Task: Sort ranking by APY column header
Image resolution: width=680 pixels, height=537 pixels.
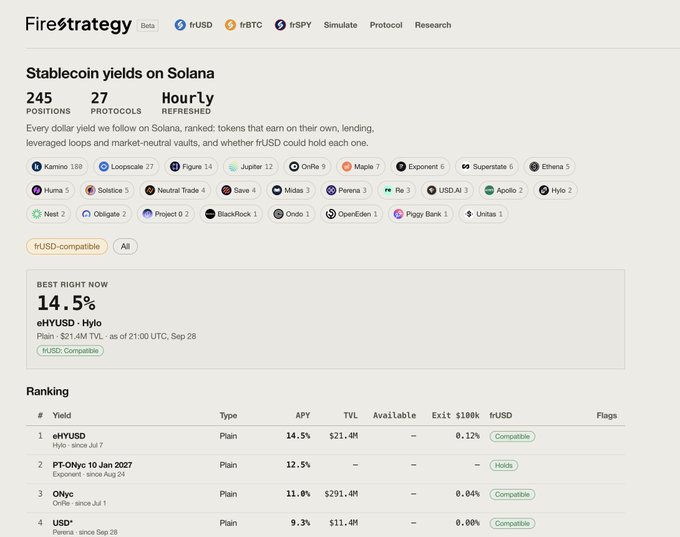Action: 303,415
